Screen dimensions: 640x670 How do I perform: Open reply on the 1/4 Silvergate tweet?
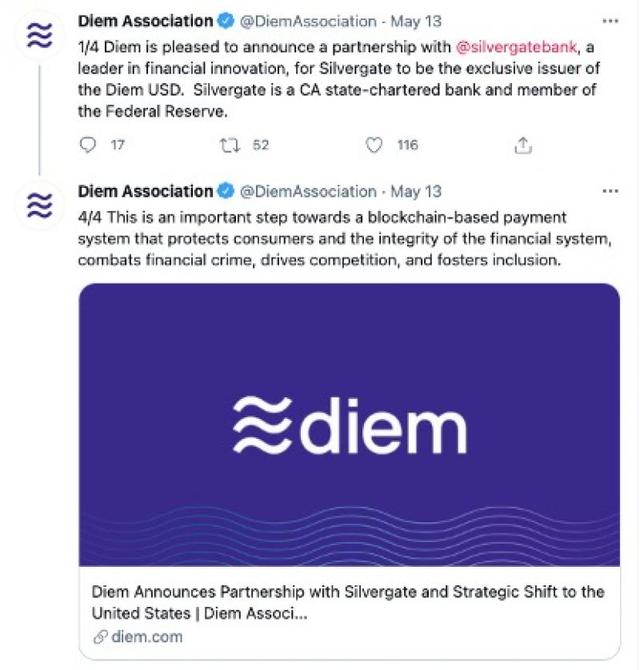[x=88, y=145]
